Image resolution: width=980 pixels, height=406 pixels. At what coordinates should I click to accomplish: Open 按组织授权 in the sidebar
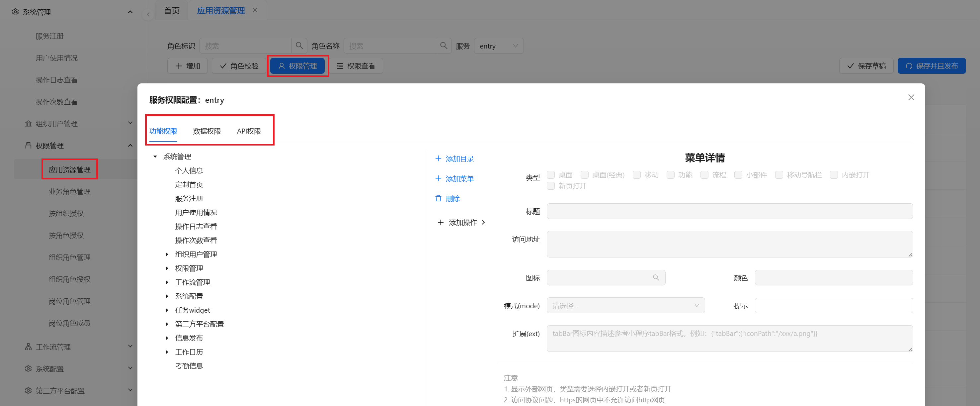click(66, 213)
